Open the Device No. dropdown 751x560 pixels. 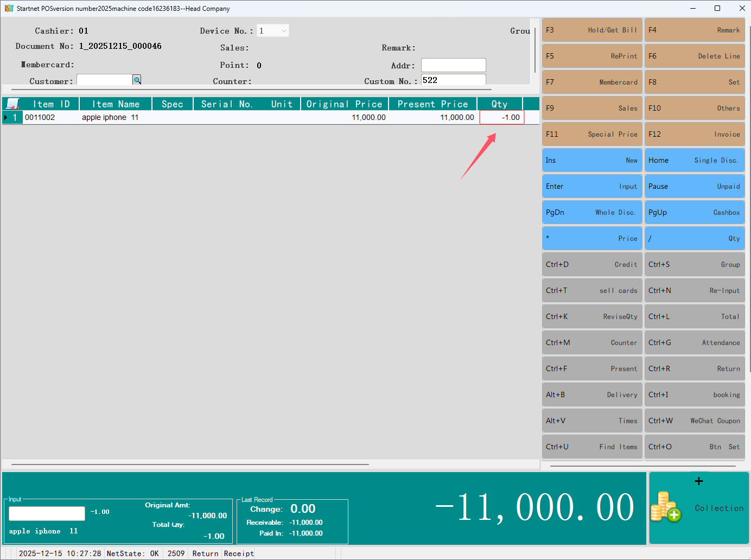point(284,31)
